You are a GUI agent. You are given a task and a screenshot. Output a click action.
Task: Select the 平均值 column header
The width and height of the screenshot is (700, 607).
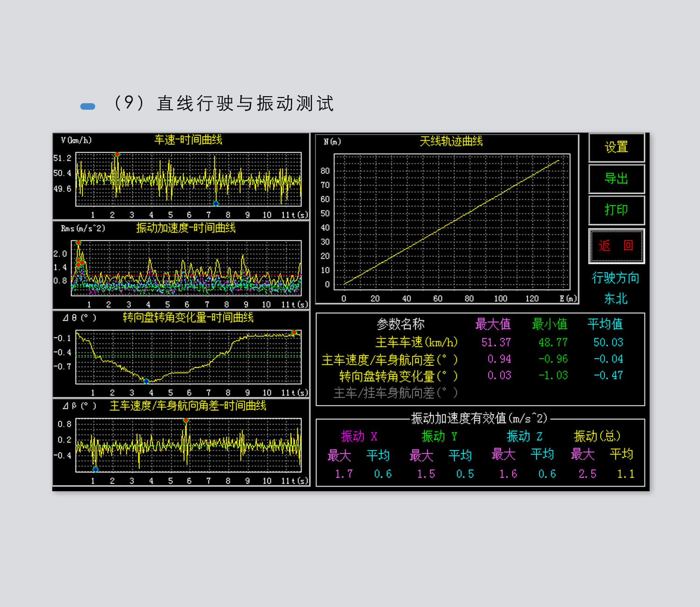pyautogui.click(x=605, y=324)
